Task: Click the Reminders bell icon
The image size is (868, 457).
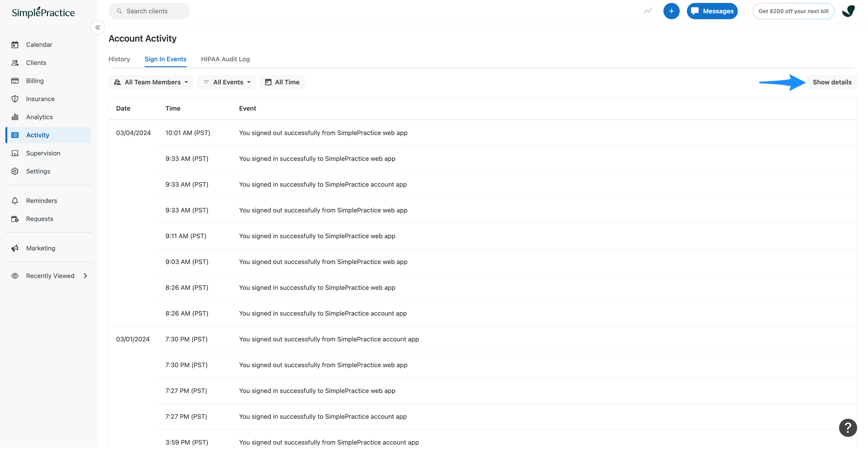Action: click(x=15, y=201)
